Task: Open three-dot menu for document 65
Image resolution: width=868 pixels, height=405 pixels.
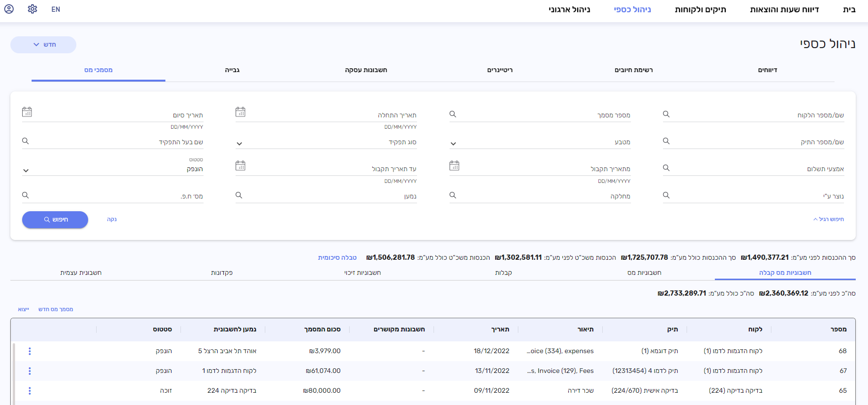Action: (x=30, y=391)
